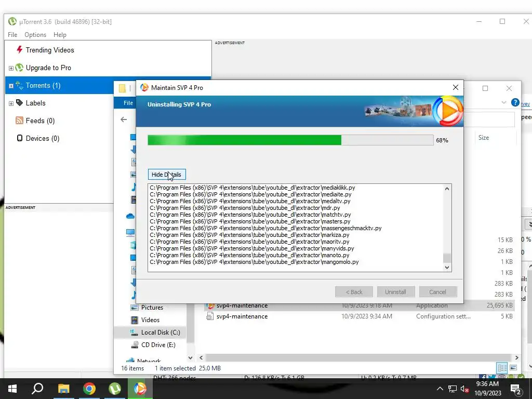Viewport: 532px width, 399px height.
Task: Select Feeds (0) in sidebar
Action: 40,121
